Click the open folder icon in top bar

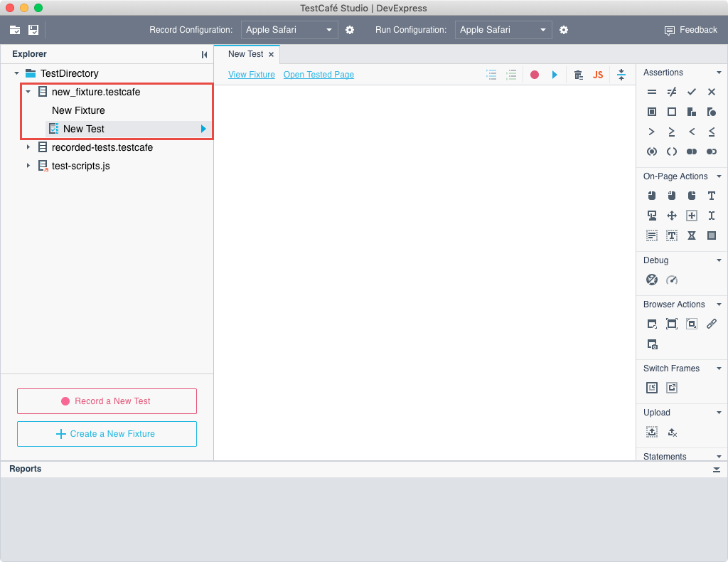click(15, 30)
